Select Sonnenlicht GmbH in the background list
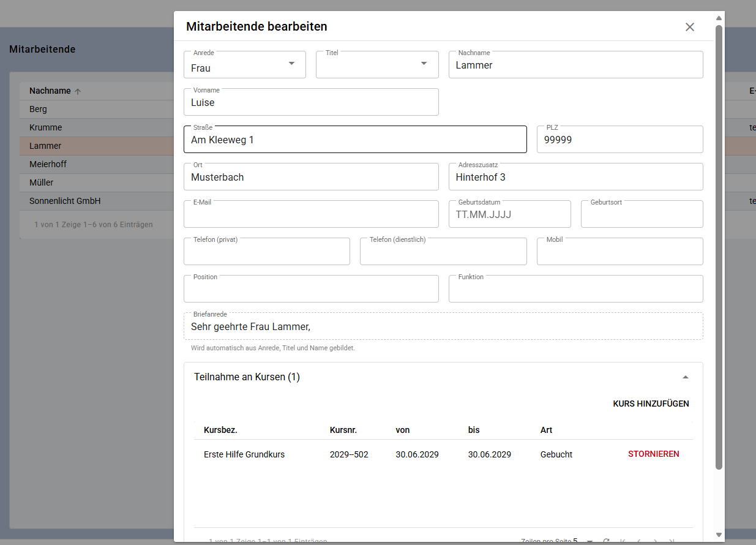Image resolution: width=756 pixels, height=545 pixels. (x=65, y=201)
